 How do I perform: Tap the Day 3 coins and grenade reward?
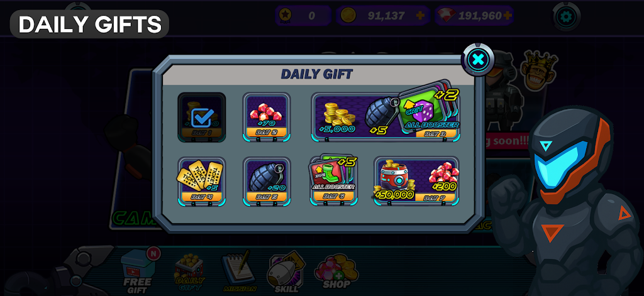(x=386, y=117)
